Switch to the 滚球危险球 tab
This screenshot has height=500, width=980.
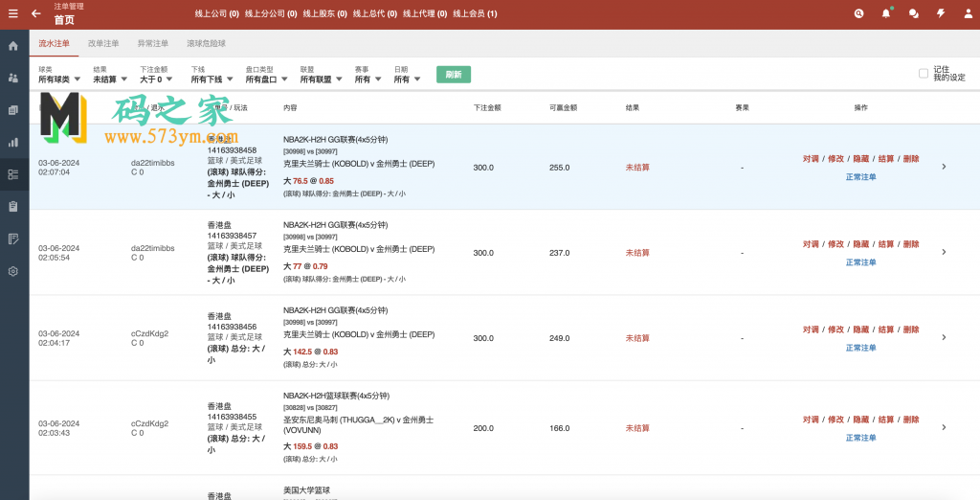pyautogui.click(x=206, y=43)
